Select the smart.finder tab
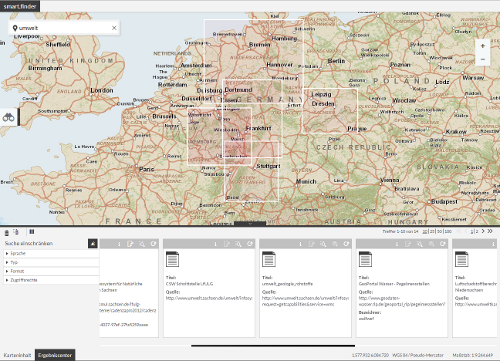Screen dimensions: 500x361 pyautogui.click(x=20, y=6)
